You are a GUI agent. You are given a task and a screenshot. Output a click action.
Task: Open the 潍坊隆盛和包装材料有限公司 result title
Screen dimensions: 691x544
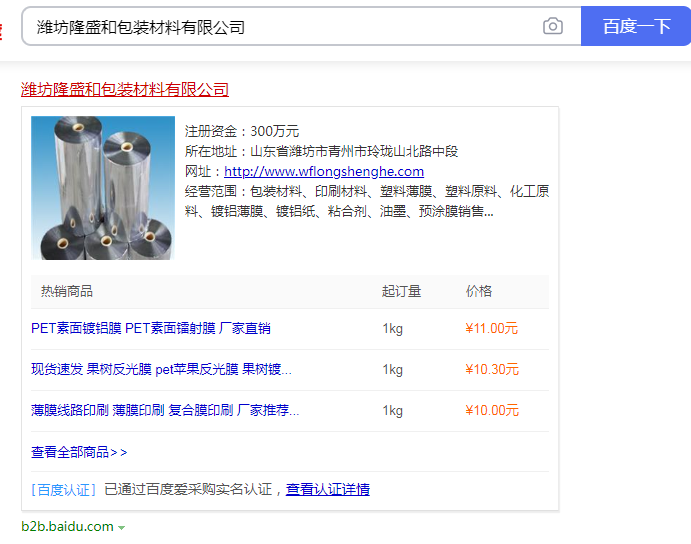125,90
